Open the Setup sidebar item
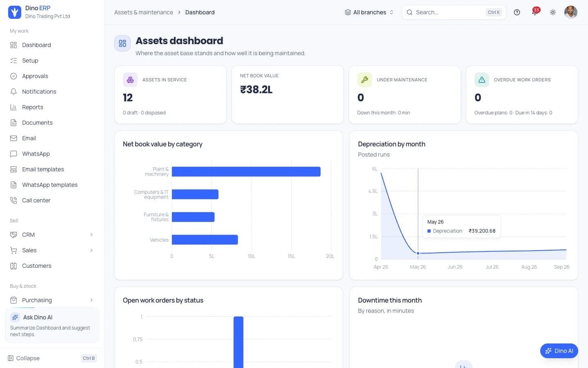This screenshot has height=368, width=588. click(52, 61)
